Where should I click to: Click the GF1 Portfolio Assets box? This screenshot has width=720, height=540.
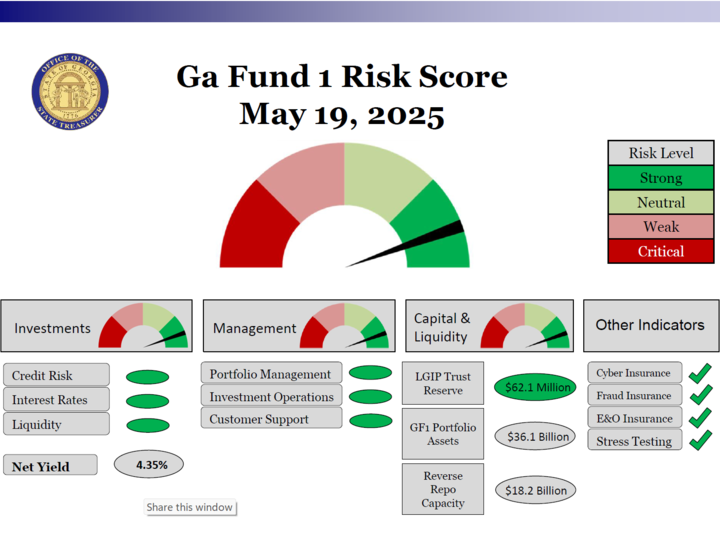coord(443,434)
